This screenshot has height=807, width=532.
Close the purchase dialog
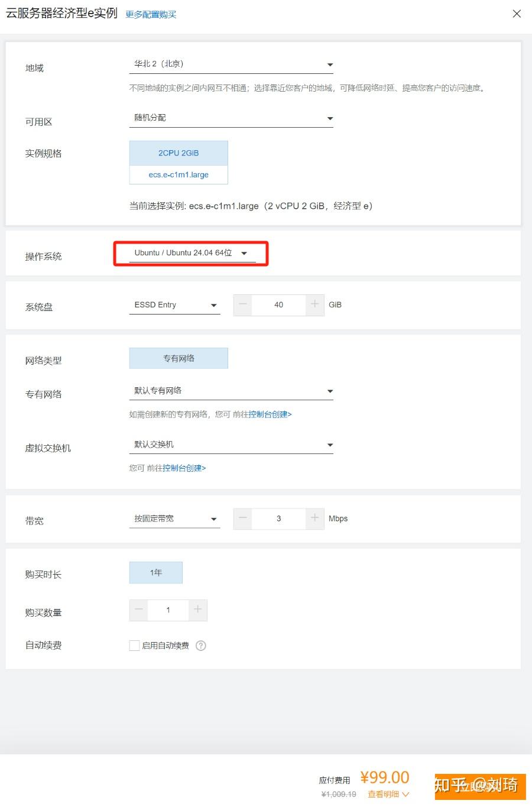click(x=517, y=14)
